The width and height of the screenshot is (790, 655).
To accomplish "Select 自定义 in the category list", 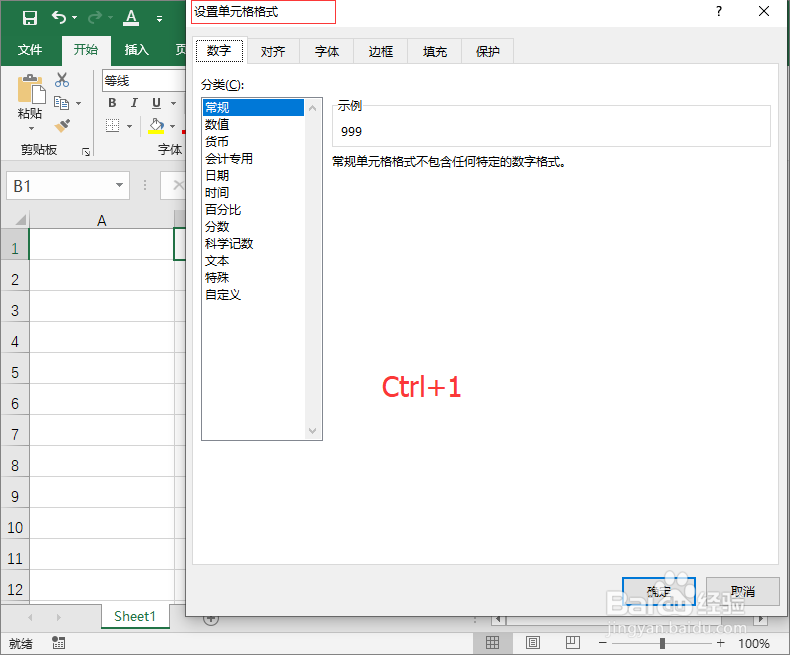I will 253,295.
